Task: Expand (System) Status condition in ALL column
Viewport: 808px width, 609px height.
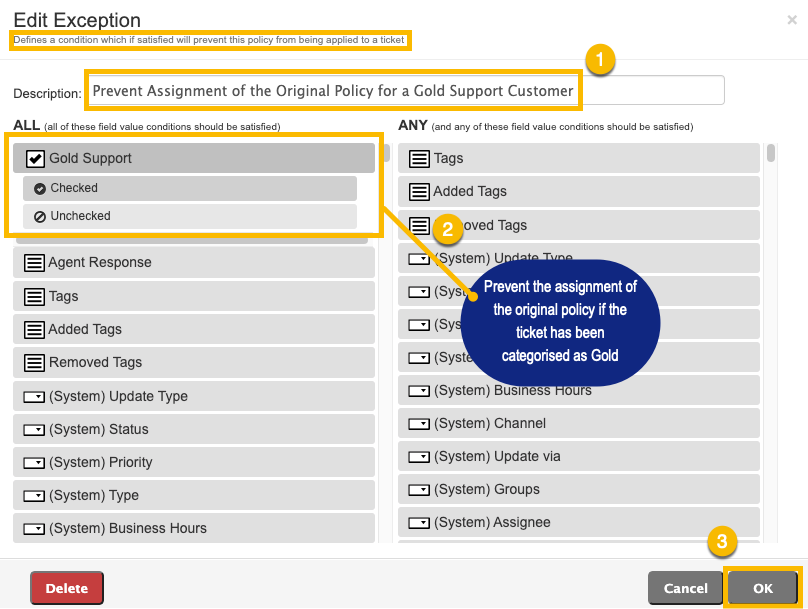Action: [194, 429]
